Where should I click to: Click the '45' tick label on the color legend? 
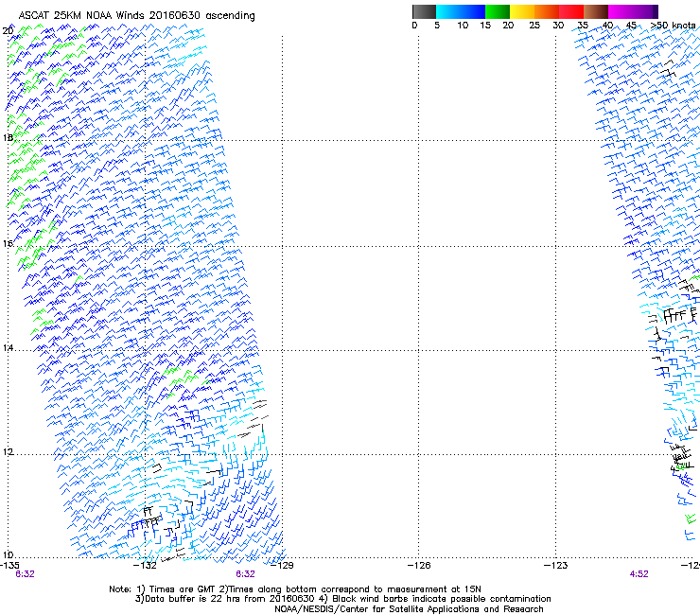pos(631,26)
